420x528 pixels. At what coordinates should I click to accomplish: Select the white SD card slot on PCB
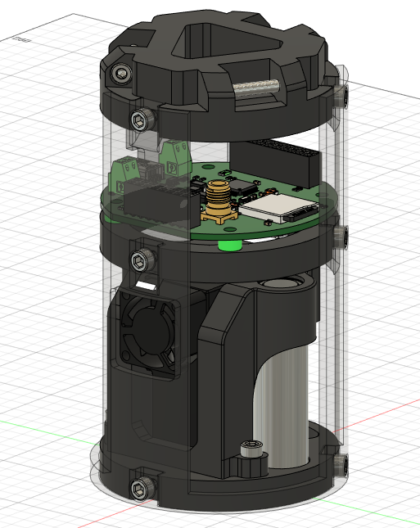(279, 207)
